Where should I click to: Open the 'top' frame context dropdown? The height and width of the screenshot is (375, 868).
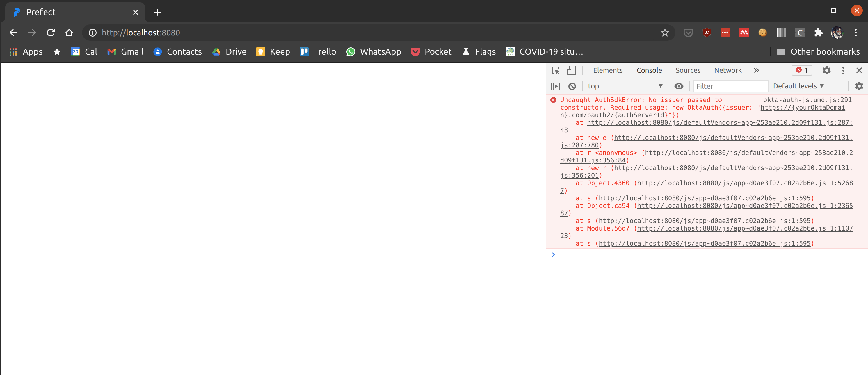point(626,86)
